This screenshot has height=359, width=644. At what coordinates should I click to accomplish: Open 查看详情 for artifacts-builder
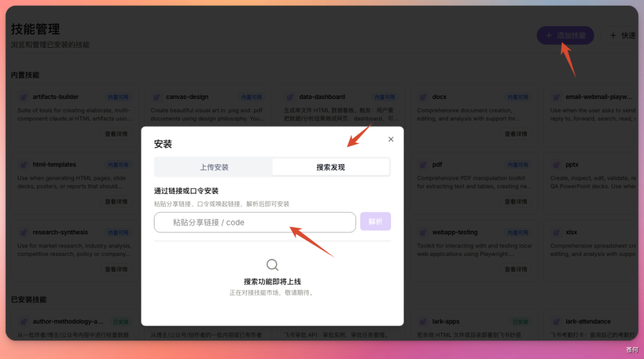[x=116, y=134]
